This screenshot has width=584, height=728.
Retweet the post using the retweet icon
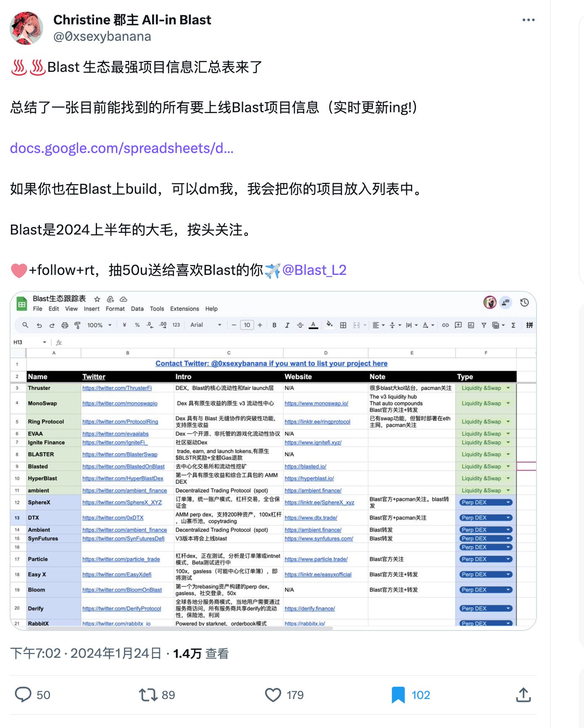pyautogui.click(x=148, y=694)
